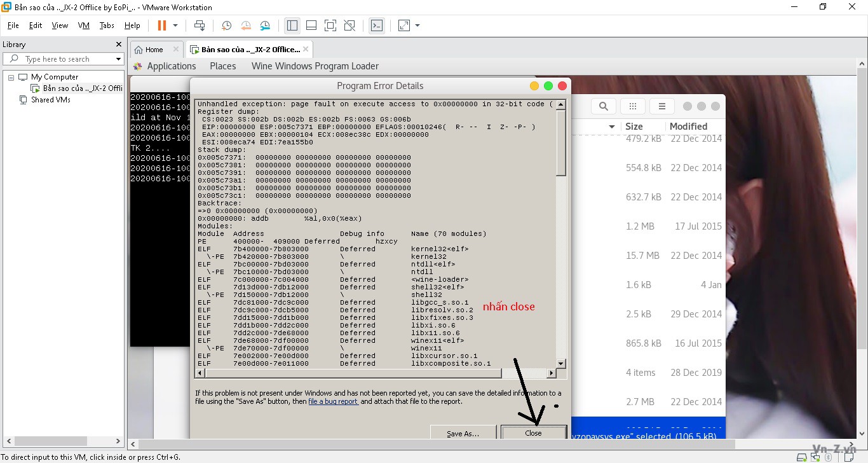Click the green maximize button on error dialog

click(x=548, y=86)
